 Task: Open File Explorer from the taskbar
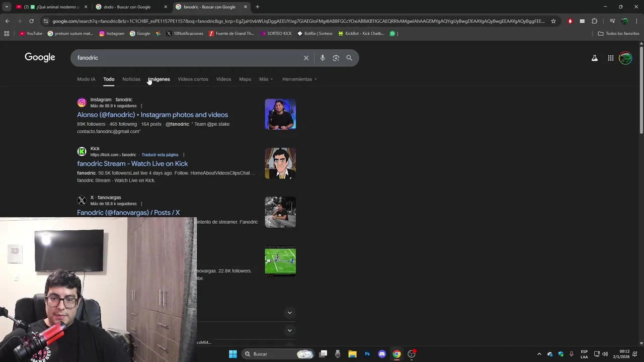(352, 354)
